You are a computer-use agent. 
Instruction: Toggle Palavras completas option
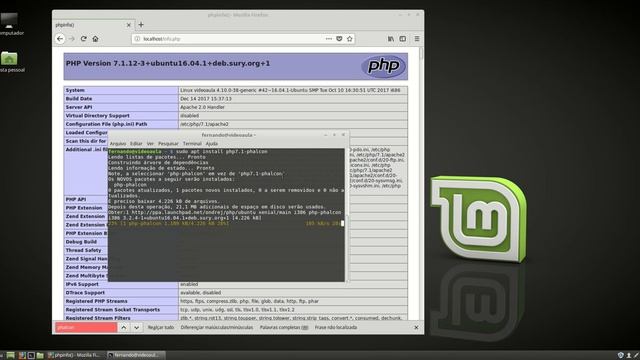pyautogui.click(x=284, y=327)
